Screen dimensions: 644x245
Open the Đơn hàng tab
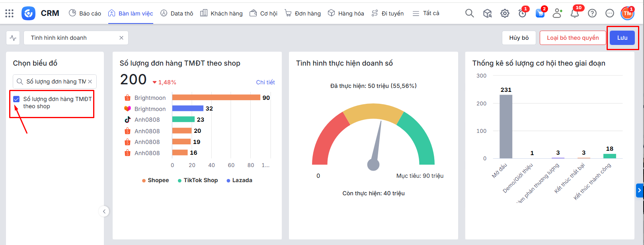(x=302, y=14)
